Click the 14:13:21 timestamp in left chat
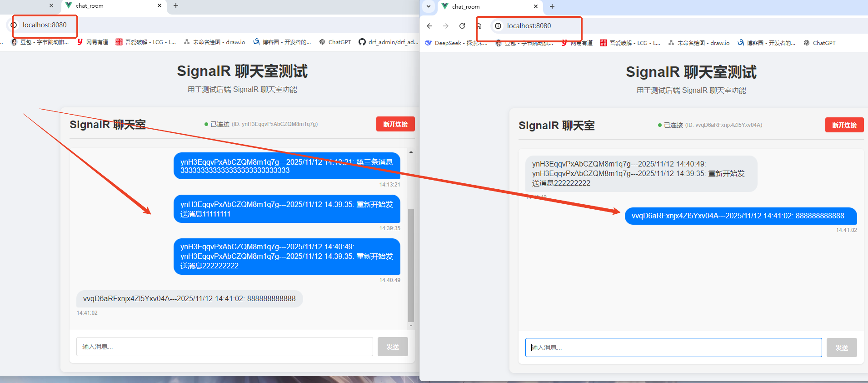The image size is (868, 383). point(390,185)
